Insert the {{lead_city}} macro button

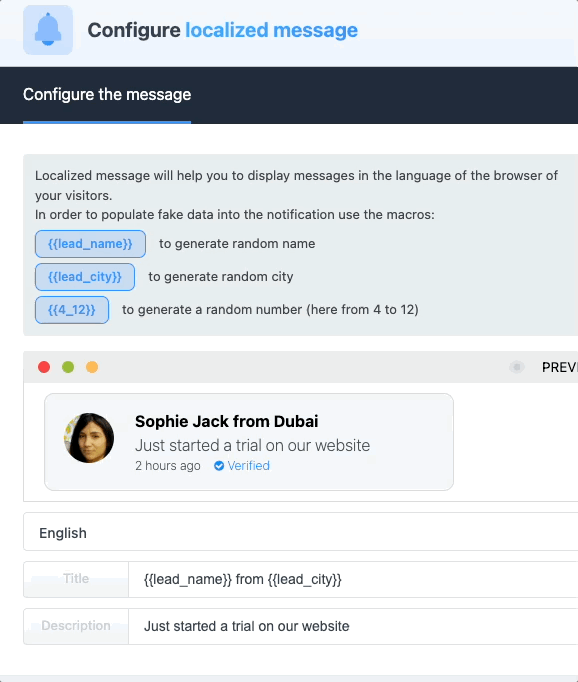point(85,277)
